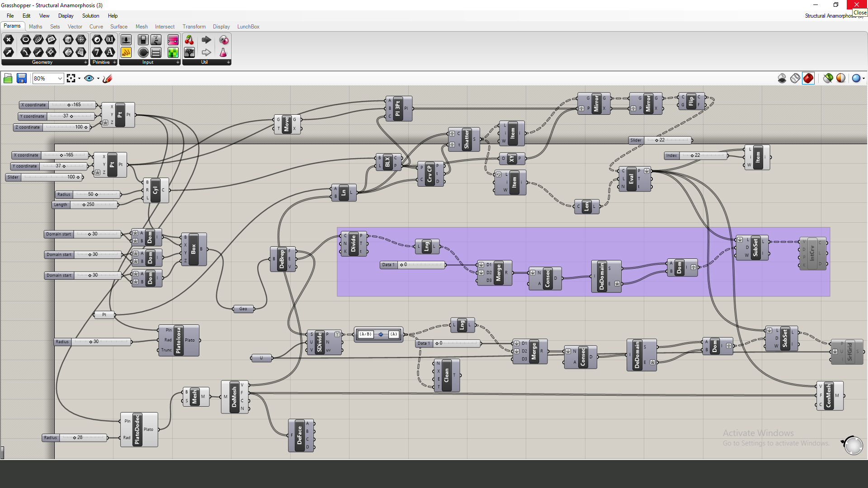Open the Structural Anamorphosis document selector
The width and height of the screenshot is (868, 488).
[x=834, y=16]
